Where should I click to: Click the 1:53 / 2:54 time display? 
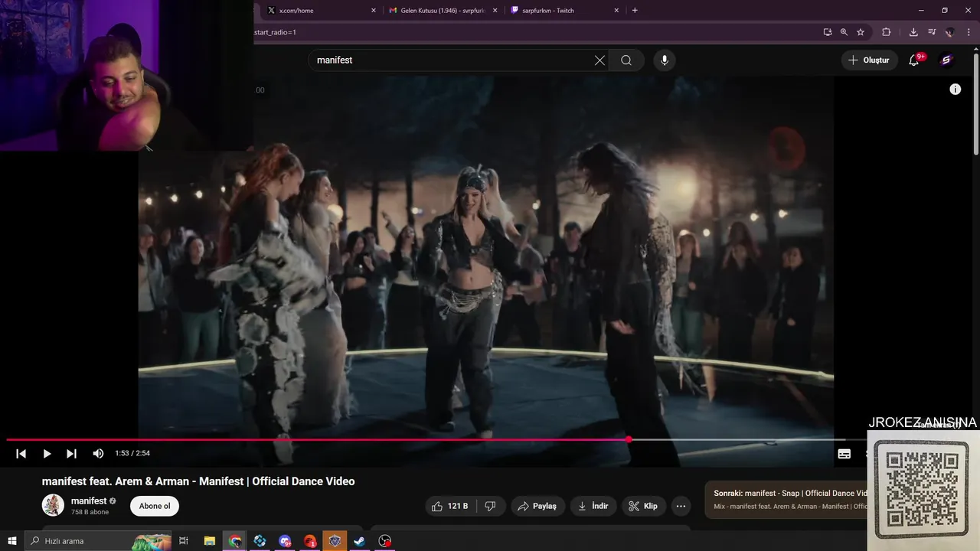[132, 454]
